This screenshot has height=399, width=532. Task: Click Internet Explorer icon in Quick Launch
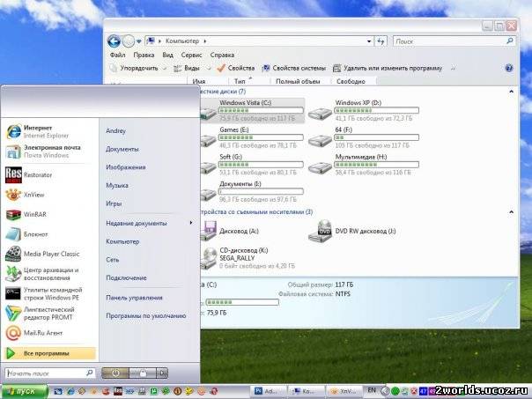point(70,391)
